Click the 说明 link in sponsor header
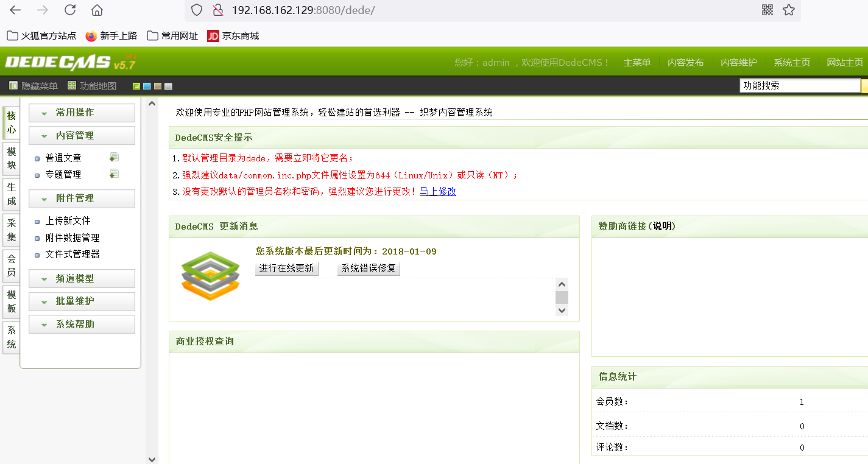 tap(662, 226)
